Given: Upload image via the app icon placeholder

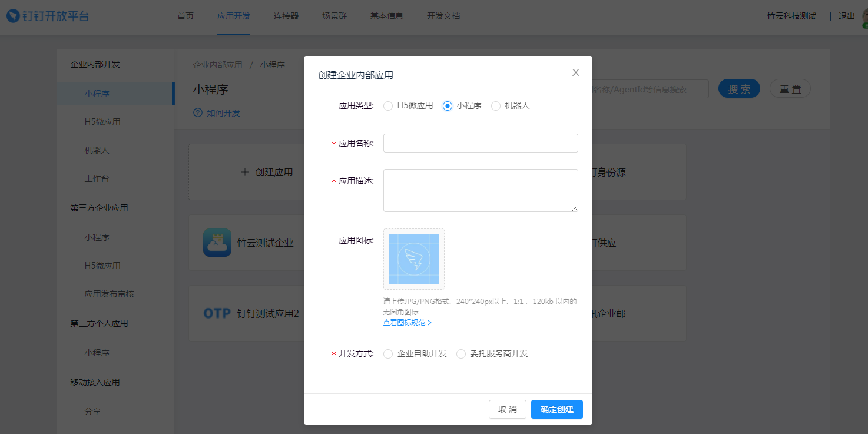Looking at the screenshot, I should tap(414, 259).
